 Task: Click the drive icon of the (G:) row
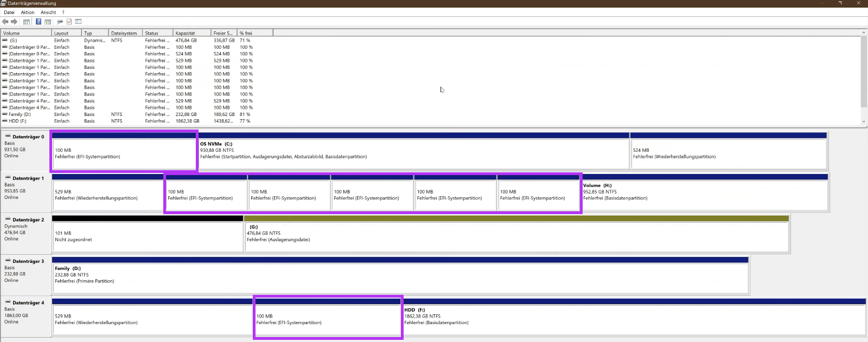(5, 40)
